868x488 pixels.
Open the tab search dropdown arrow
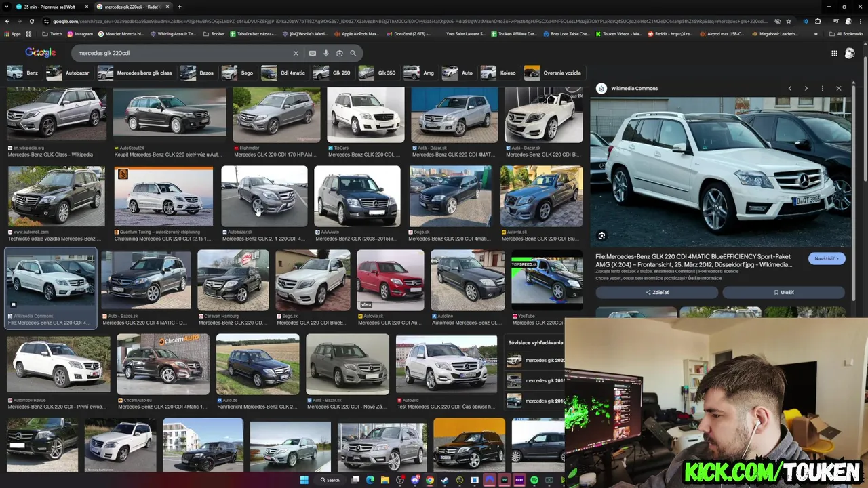tap(7, 7)
